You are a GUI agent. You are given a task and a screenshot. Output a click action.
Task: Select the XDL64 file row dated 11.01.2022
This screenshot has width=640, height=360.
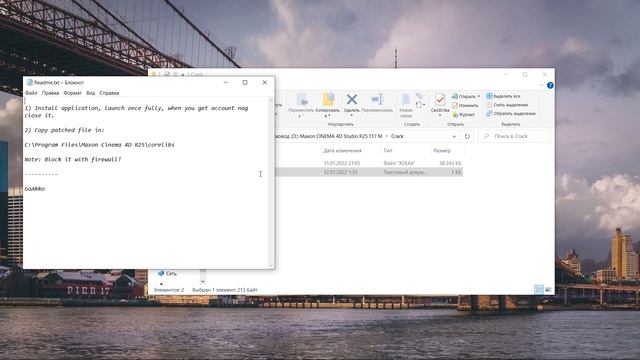369,163
